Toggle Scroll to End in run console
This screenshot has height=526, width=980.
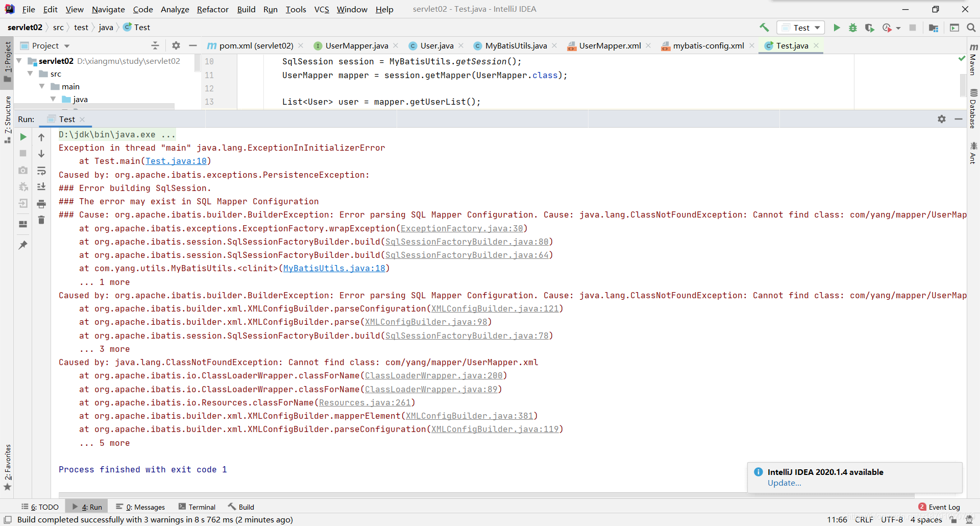tap(41, 187)
